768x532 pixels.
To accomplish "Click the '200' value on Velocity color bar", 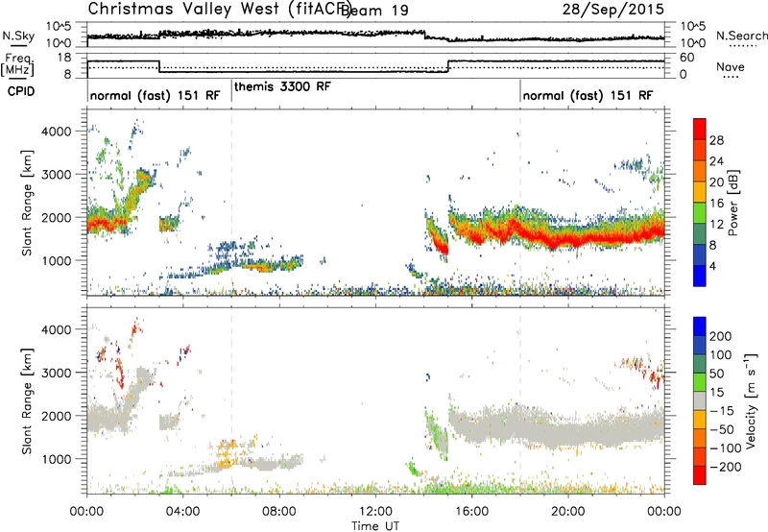I will pyautogui.click(x=721, y=336).
